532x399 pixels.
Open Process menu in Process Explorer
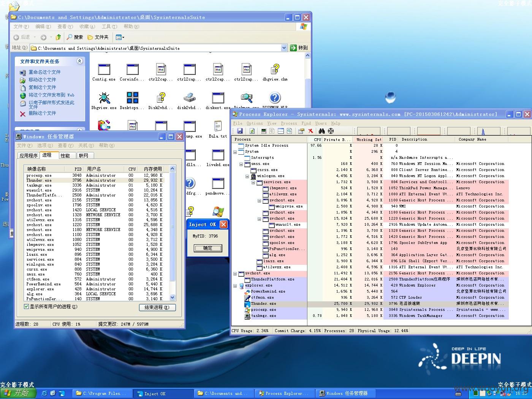click(x=289, y=123)
